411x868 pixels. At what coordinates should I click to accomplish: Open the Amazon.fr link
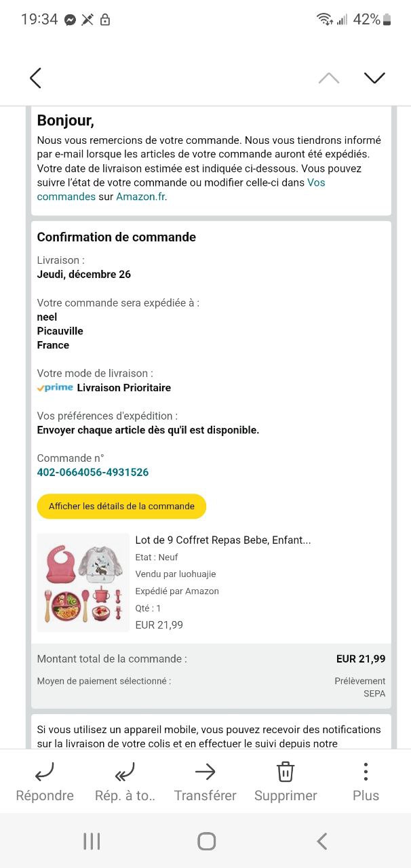[141, 197]
